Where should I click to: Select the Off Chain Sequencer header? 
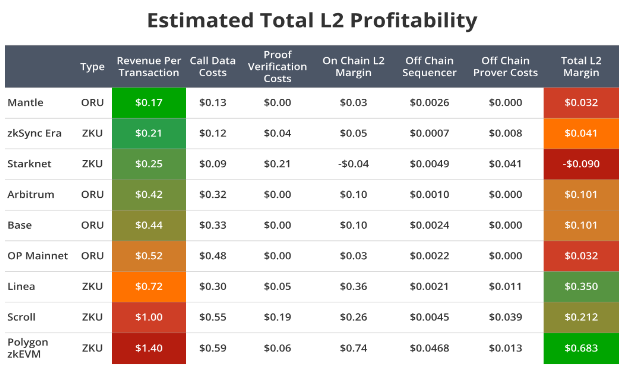pyautogui.click(x=429, y=66)
